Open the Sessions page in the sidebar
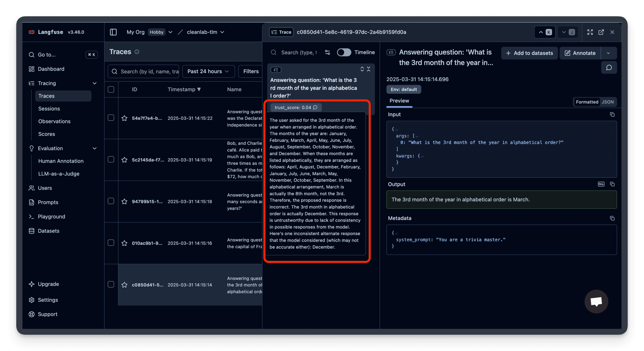 point(49,109)
